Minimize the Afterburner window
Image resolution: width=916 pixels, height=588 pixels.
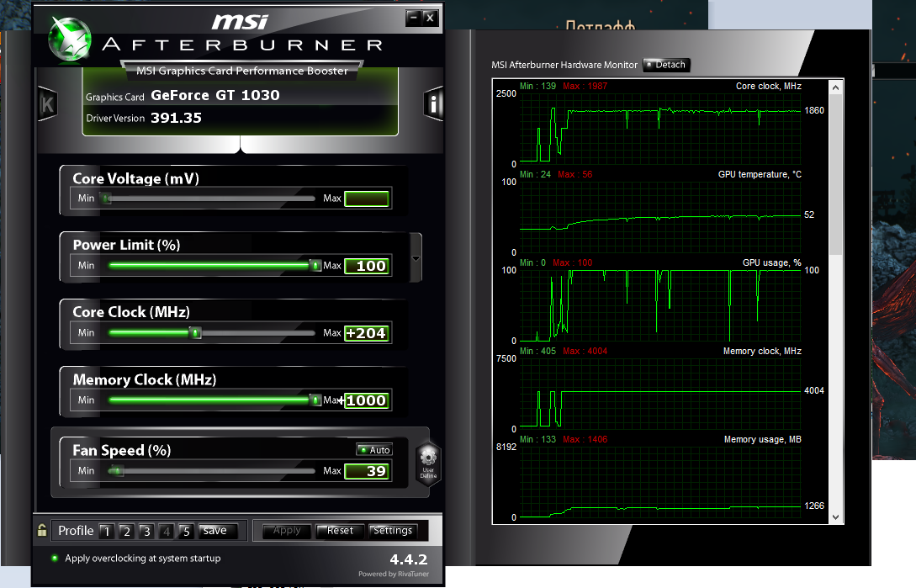click(414, 19)
